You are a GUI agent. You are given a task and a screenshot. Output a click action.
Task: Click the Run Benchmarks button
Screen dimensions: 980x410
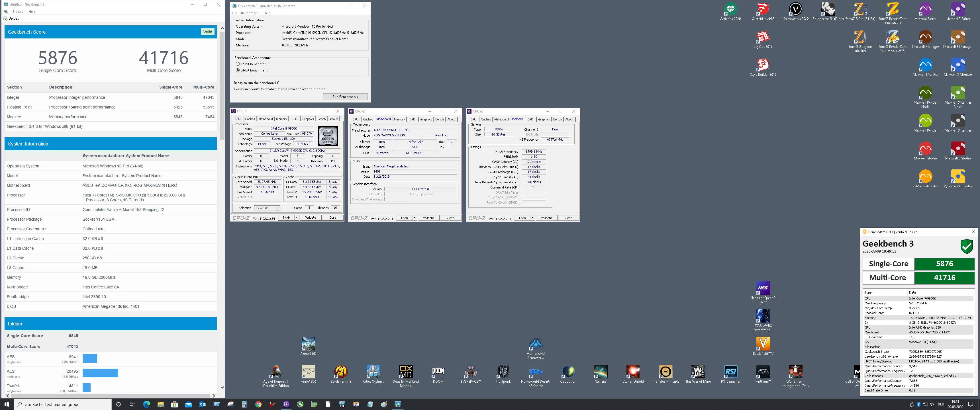[345, 97]
